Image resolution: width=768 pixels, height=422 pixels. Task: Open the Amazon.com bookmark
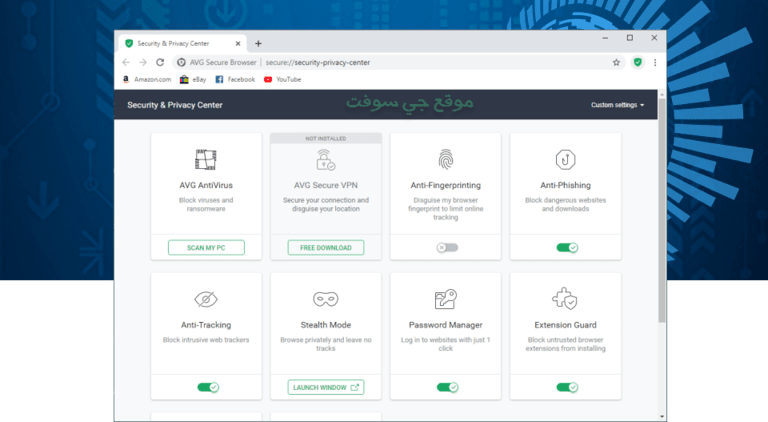click(x=147, y=79)
